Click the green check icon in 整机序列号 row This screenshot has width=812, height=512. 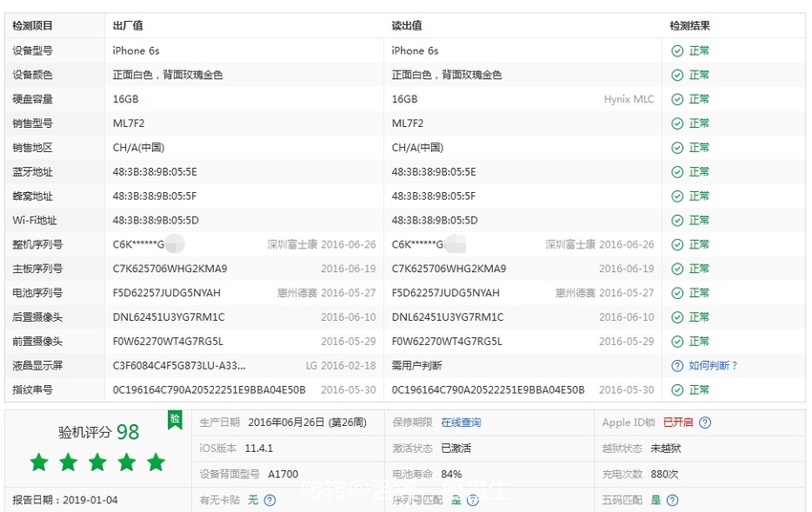click(x=677, y=245)
